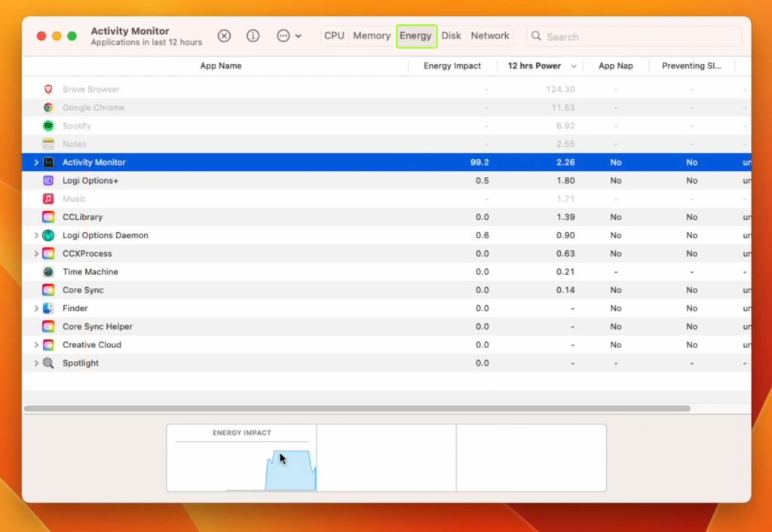Click the Music app icon
772x532 pixels.
point(48,198)
